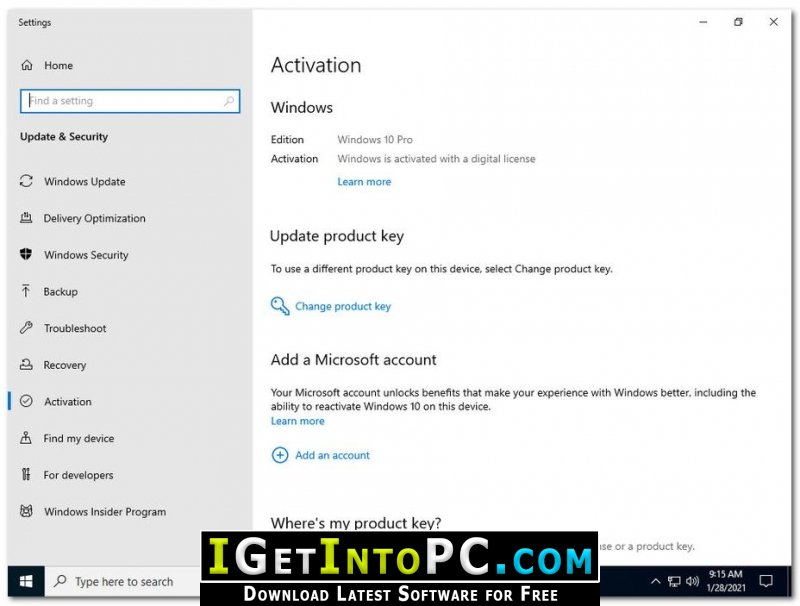The height and width of the screenshot is (606, 800).
Task: Click the network icon in system tray
Action: [674, 581]
